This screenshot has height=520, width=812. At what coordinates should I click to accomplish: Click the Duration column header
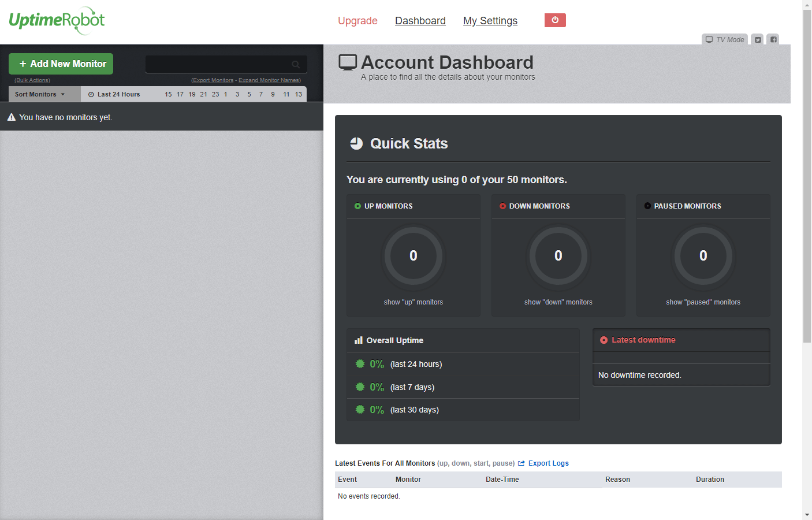click(710, 480)
